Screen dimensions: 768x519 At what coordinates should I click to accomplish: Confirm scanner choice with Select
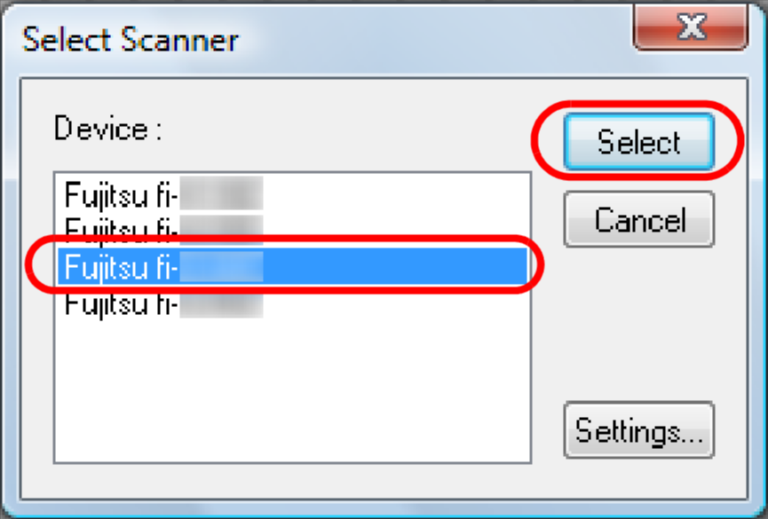tap(638, 143)
